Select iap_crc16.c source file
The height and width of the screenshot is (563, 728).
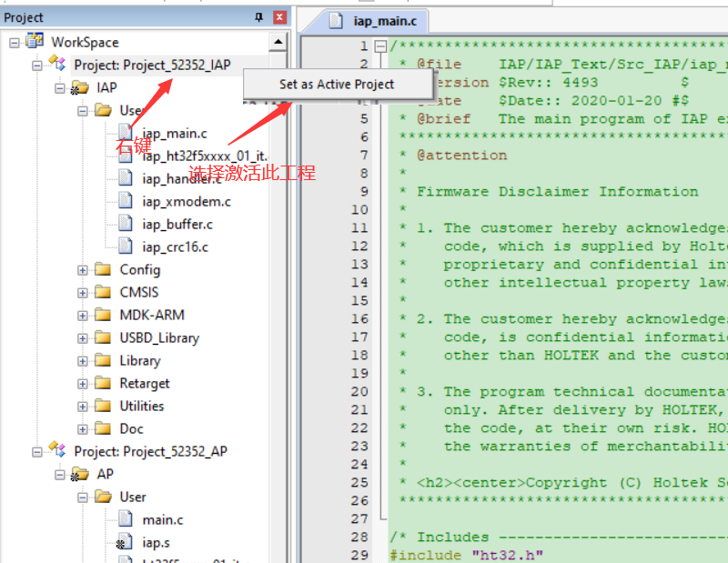[175, 246]
